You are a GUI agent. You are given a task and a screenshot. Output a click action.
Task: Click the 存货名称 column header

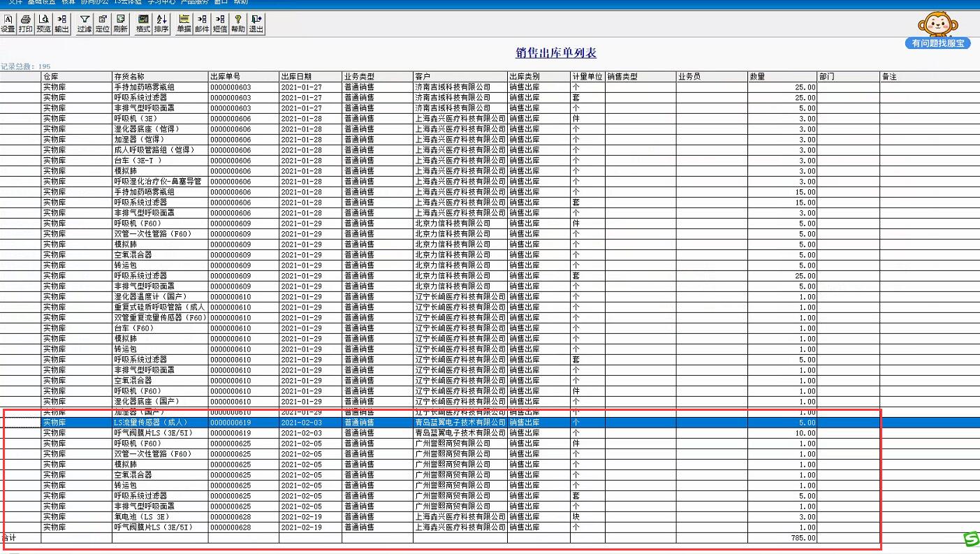coord(160,76)
